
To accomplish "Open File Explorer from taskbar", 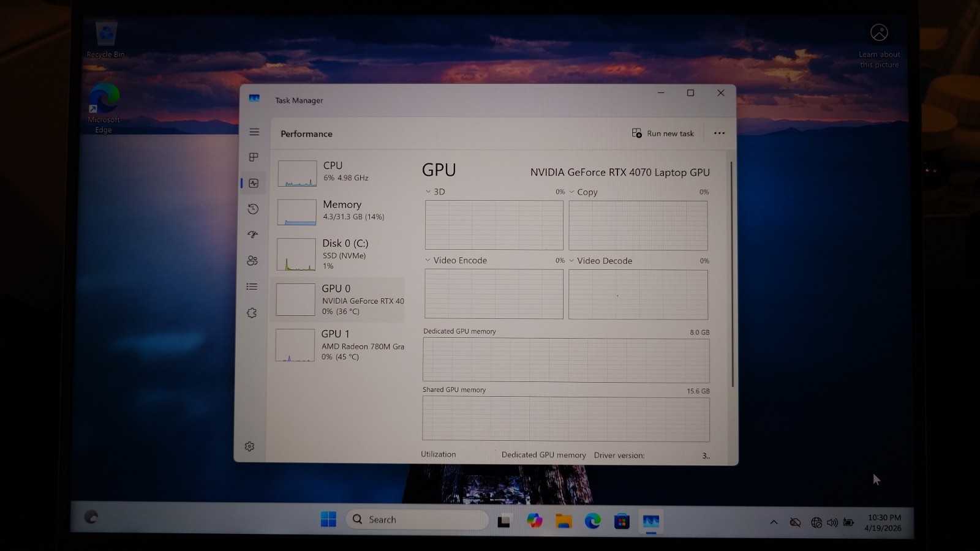I will [x=563, y=521].
